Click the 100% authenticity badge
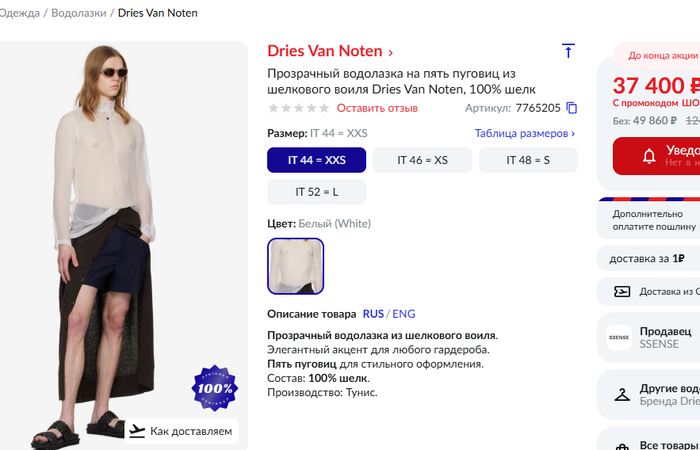 [214, 388]
